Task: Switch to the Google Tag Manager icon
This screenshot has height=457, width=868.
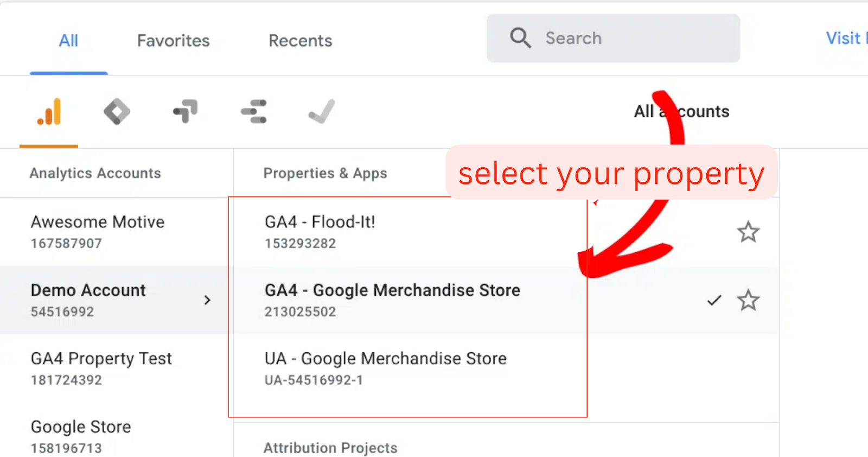Action: click(117, 112)
